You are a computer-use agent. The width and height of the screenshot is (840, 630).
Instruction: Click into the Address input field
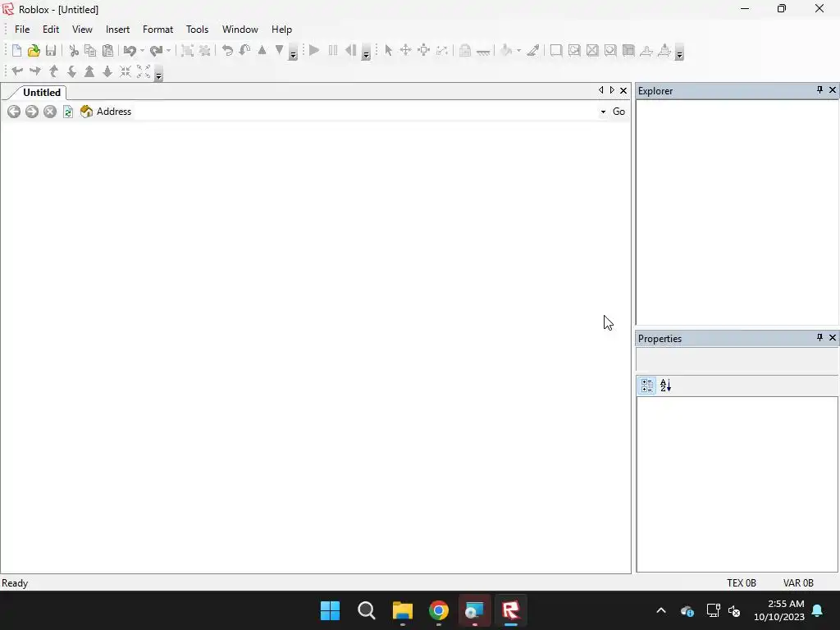[x=364, y=112]
